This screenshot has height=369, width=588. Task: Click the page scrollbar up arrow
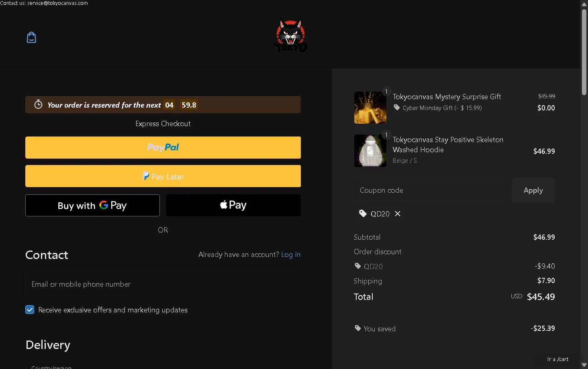click(584, 4)
